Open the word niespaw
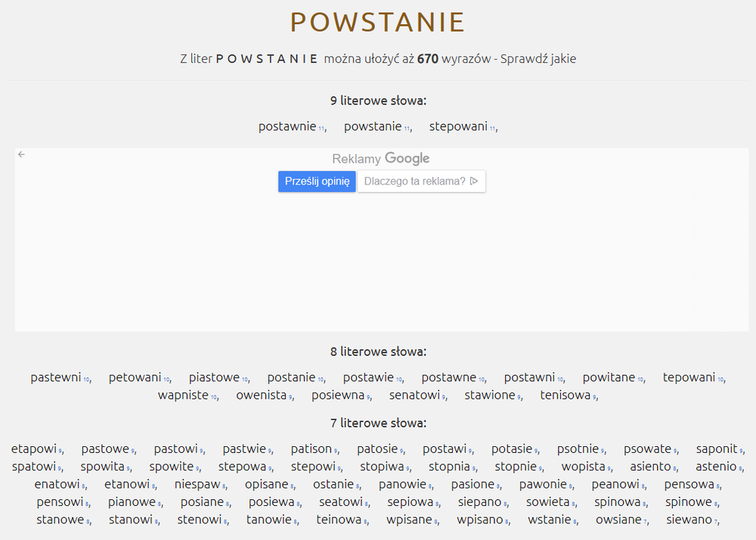The height and width of the screenshot is (540, 756). tap(197, 484)
